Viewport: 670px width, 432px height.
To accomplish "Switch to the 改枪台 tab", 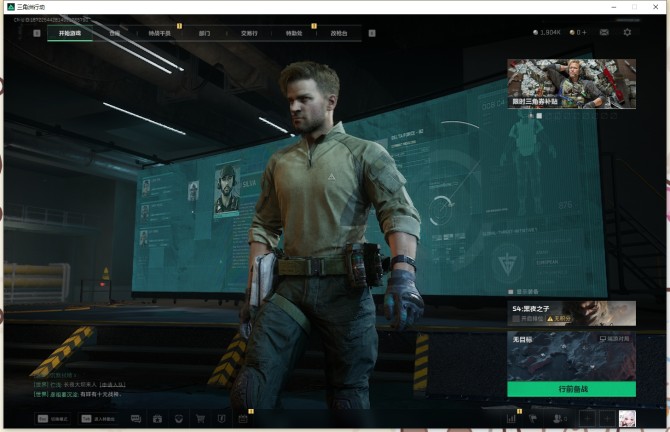I will point(339,33).
